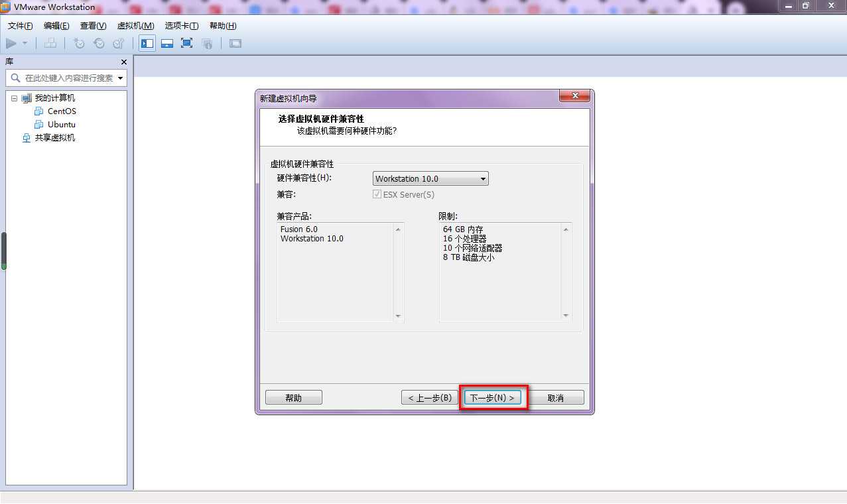Viewport: 847px width, 504px height.
Task: Click the 下一步(N) next button
Action: click(493, 398)
